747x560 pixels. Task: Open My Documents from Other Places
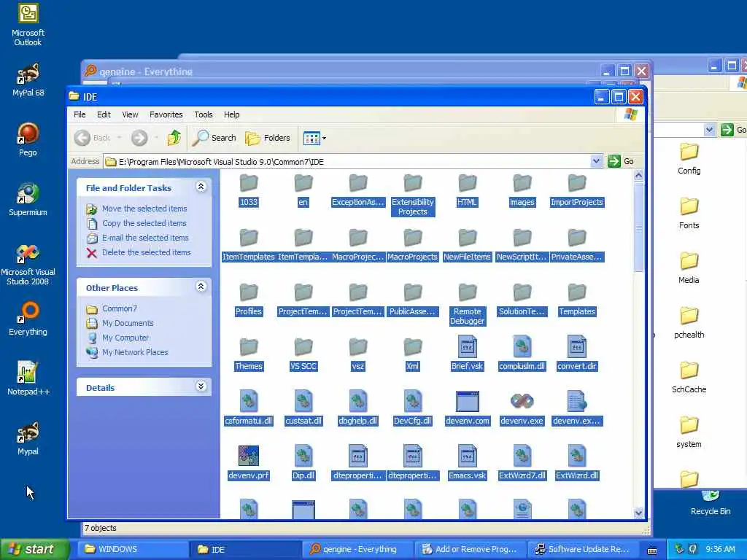[128, 323]
